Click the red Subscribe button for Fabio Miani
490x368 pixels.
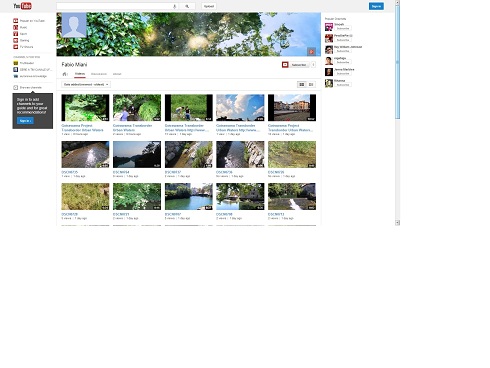tap(295, 65)
